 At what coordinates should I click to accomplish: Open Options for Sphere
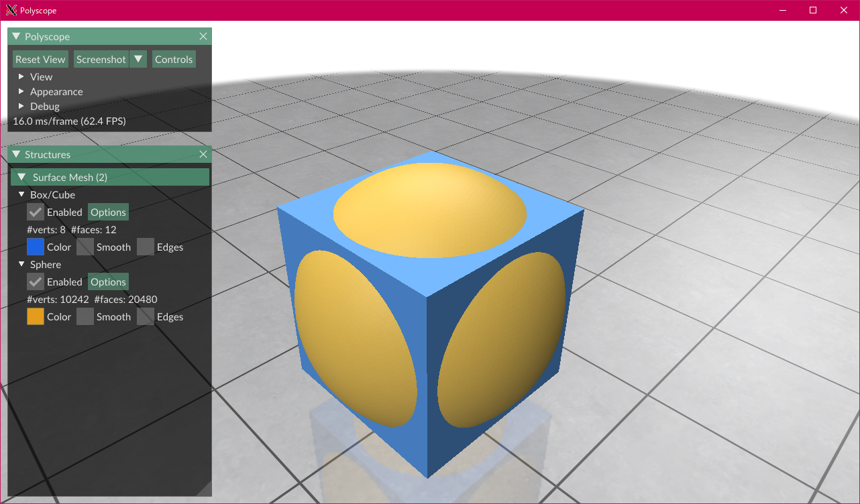coord(108,281)
